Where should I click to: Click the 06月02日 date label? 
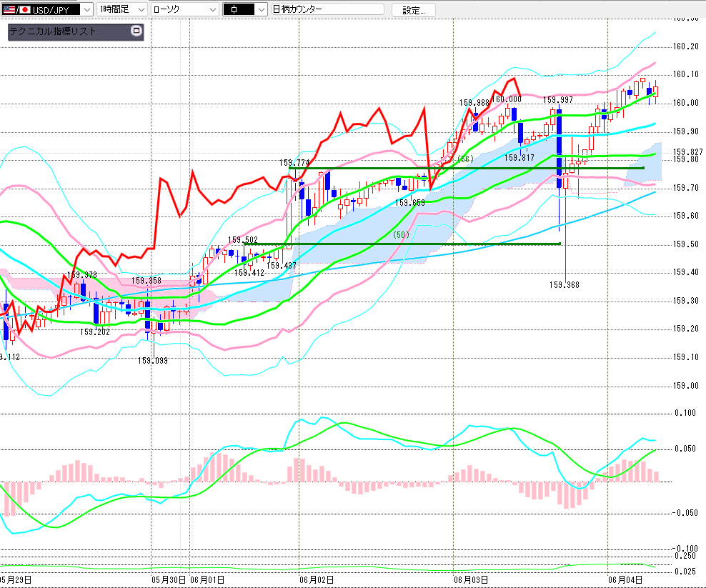317,580
